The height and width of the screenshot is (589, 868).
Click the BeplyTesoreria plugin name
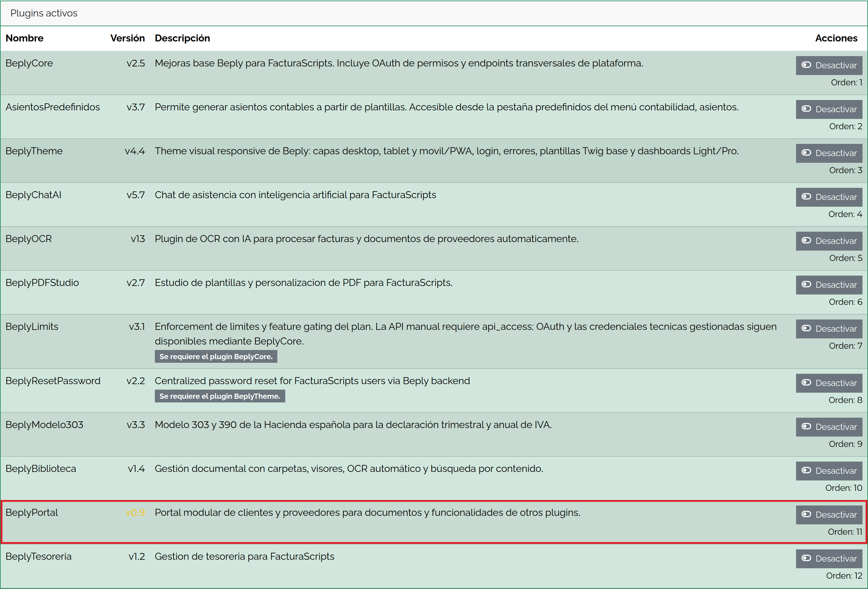[38, 556]
